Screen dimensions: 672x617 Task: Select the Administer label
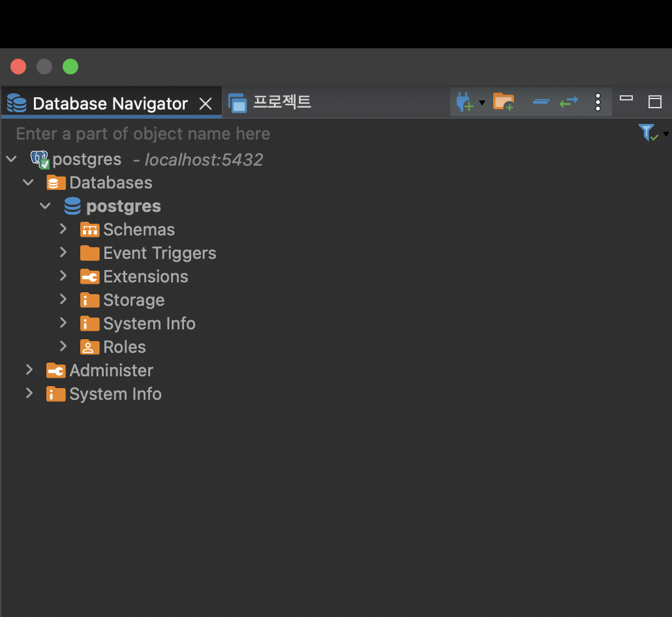[112, 370]
